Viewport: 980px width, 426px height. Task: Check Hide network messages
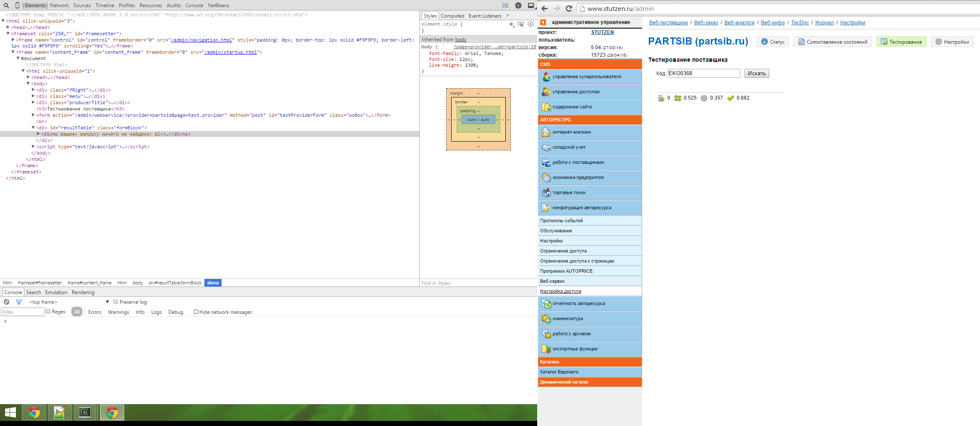pos(196,312)
